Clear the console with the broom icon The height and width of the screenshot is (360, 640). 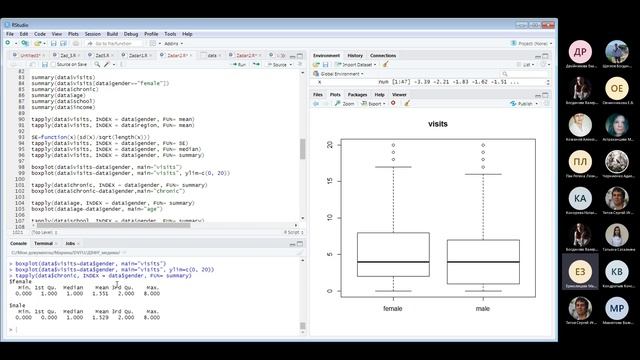click(x=300, y=253)
